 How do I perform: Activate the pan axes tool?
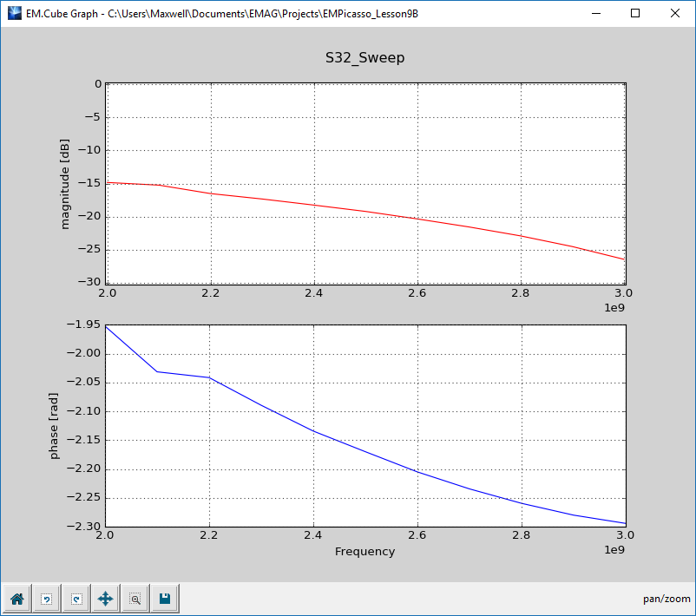[x=105, y=599]
